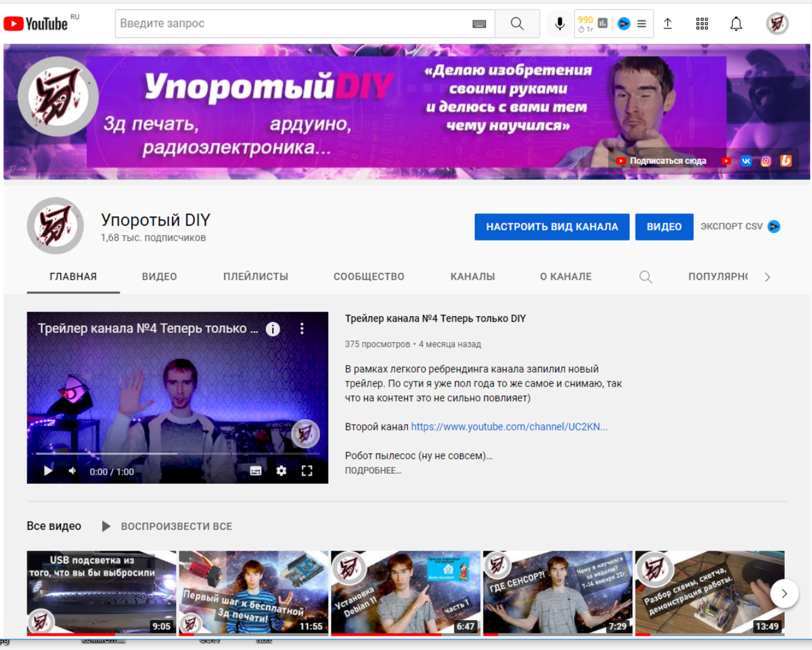
Task: Show next videos with carousel arrow
Action: (784, 594)
